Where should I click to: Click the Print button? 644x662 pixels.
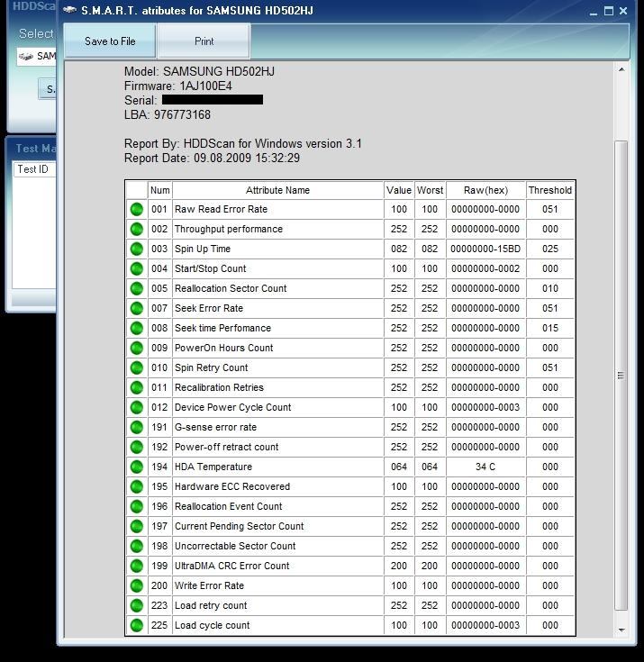(204, 41)
